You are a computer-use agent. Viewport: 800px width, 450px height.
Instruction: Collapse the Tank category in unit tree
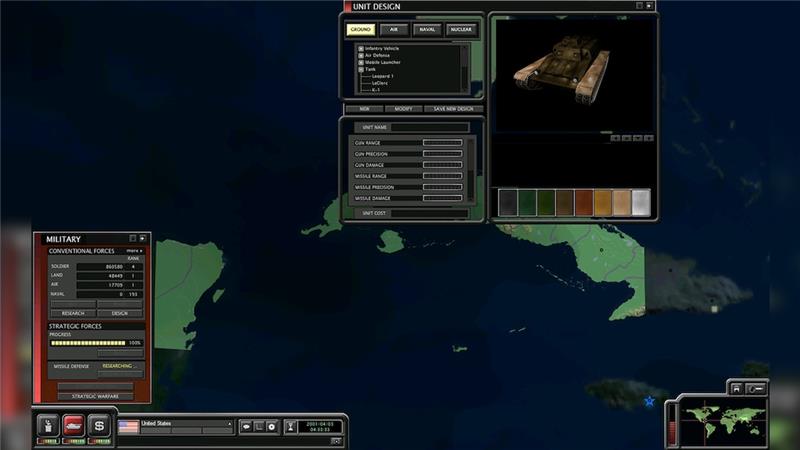pyautogui.click(x=361, y=69)
